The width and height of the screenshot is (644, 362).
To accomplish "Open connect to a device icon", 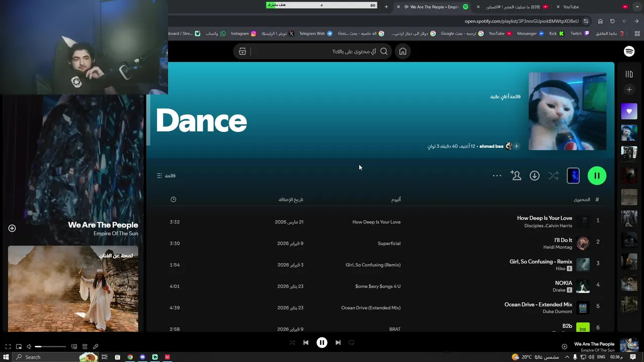I will [x=74, y=346].
